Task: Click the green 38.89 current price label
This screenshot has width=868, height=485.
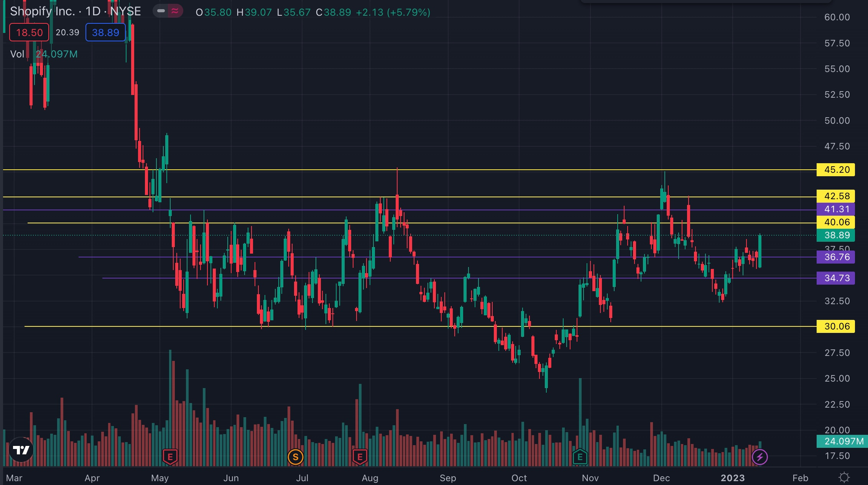Action: click(836, 235)
